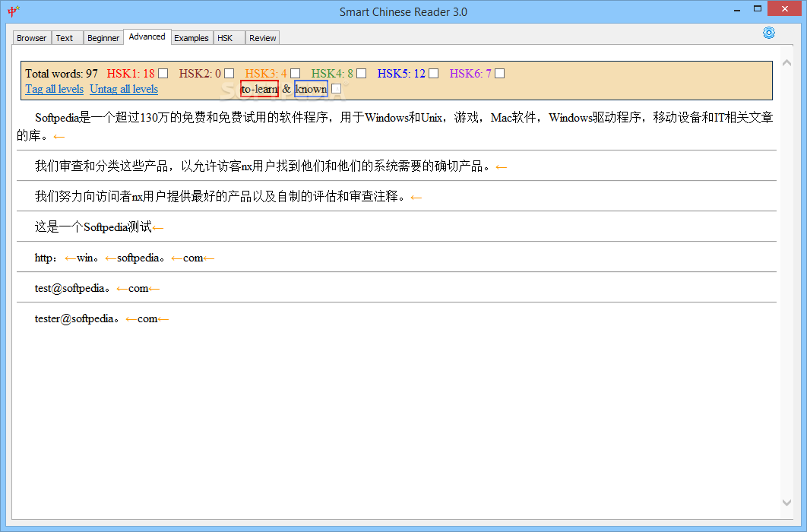Click the sentence starting with Softpedia是一个

click(394, 127)
